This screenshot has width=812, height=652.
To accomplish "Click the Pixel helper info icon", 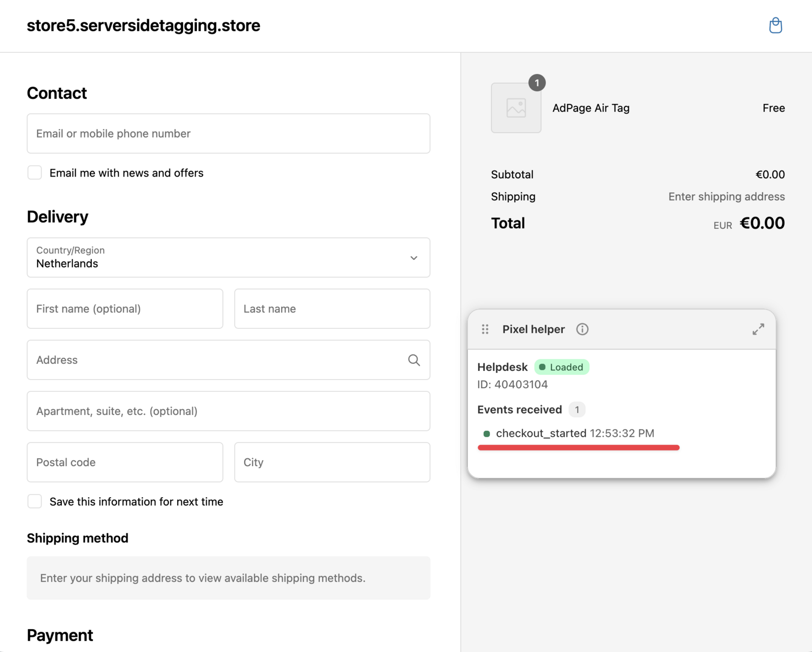I will (582, 329).
